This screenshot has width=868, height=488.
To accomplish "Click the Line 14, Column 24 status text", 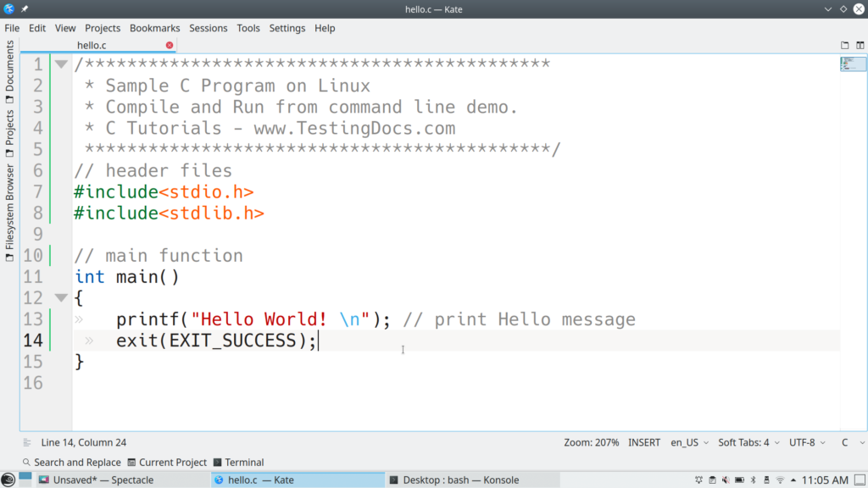I will click(83, 442).
